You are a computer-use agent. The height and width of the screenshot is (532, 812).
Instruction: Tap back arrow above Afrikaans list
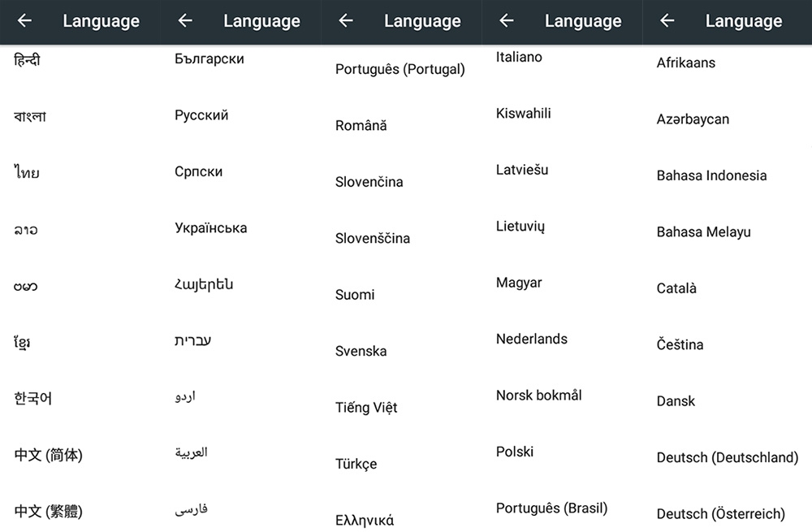667,21
